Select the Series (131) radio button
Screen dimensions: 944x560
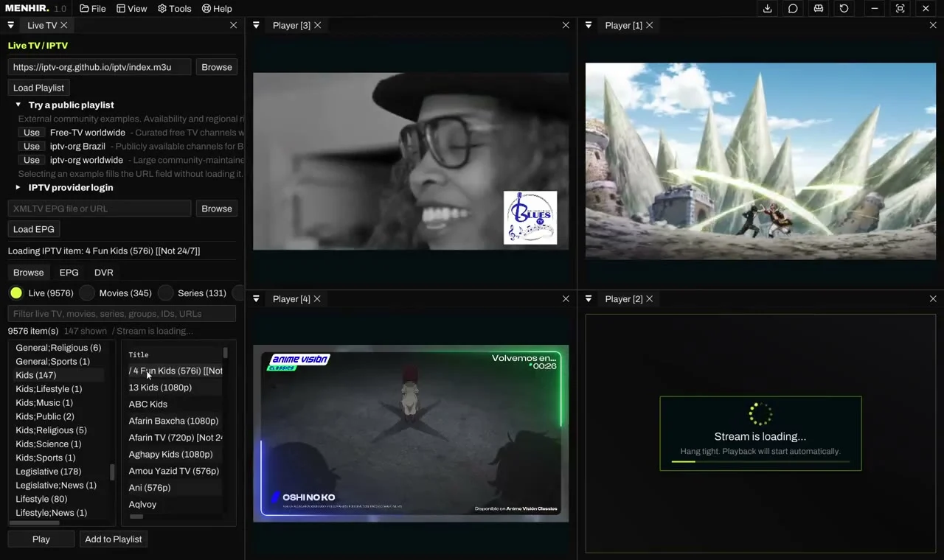(x=166, y=293)
